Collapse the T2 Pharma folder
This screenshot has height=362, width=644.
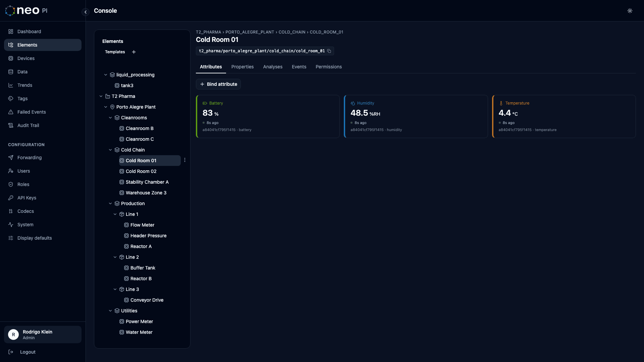coord(101,96)
